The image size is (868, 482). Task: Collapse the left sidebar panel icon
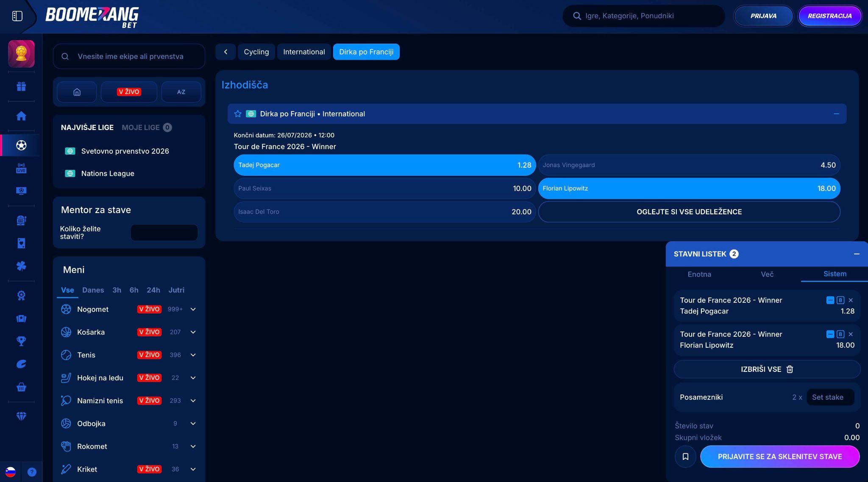pos(17,16)
